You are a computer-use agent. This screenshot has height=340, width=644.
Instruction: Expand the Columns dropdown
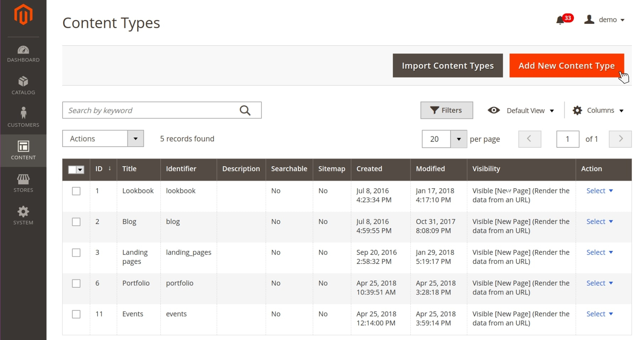click(x=598, y=110)
